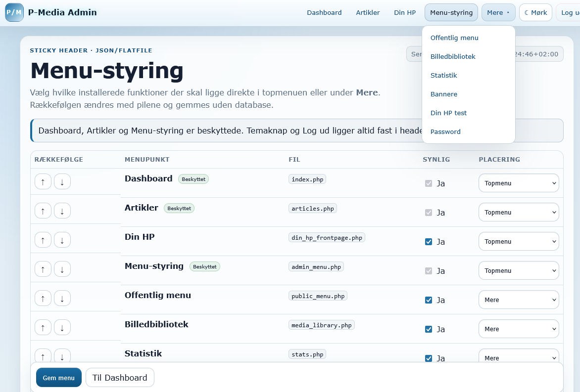Click public_menu.php file label
This screenshot has width=580, height=392.
coord(318,296)
